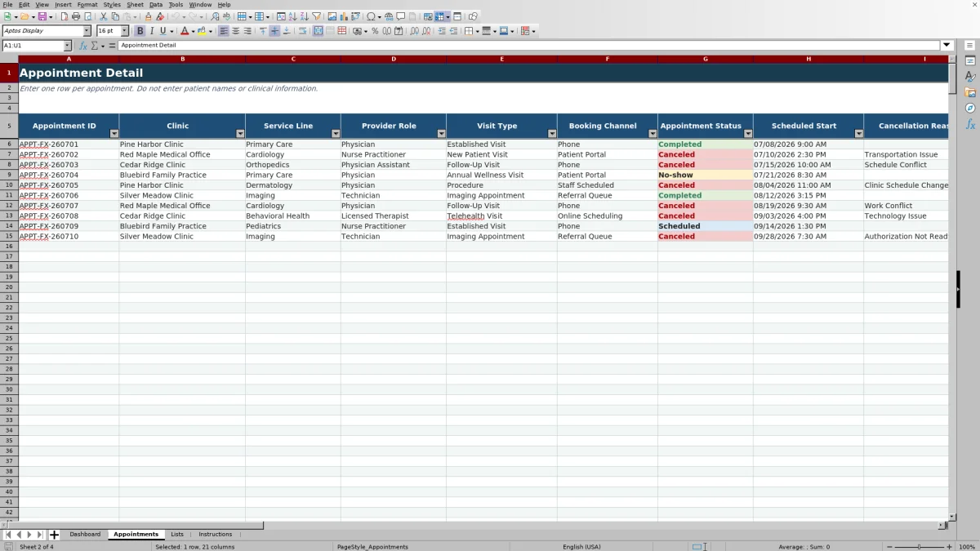Click the row 9 header
This screenshot has width=980, height=551.
point(9,175)
